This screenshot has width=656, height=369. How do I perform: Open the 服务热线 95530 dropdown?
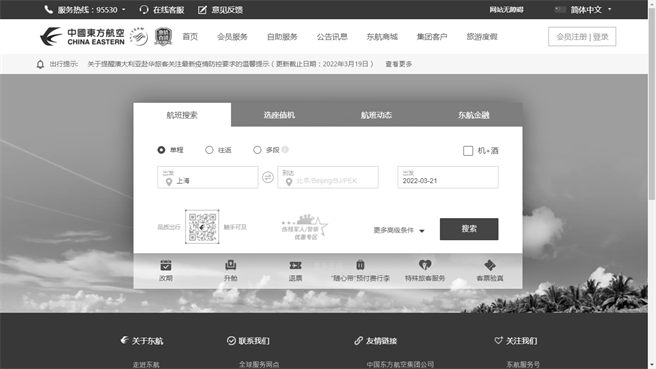pos(85,10)
